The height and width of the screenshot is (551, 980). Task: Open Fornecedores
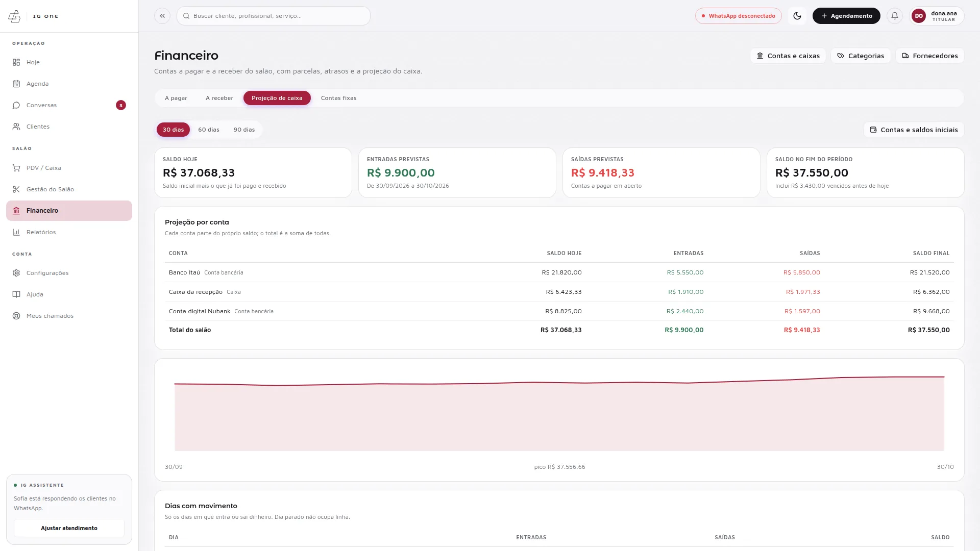(x=930, y=56)
